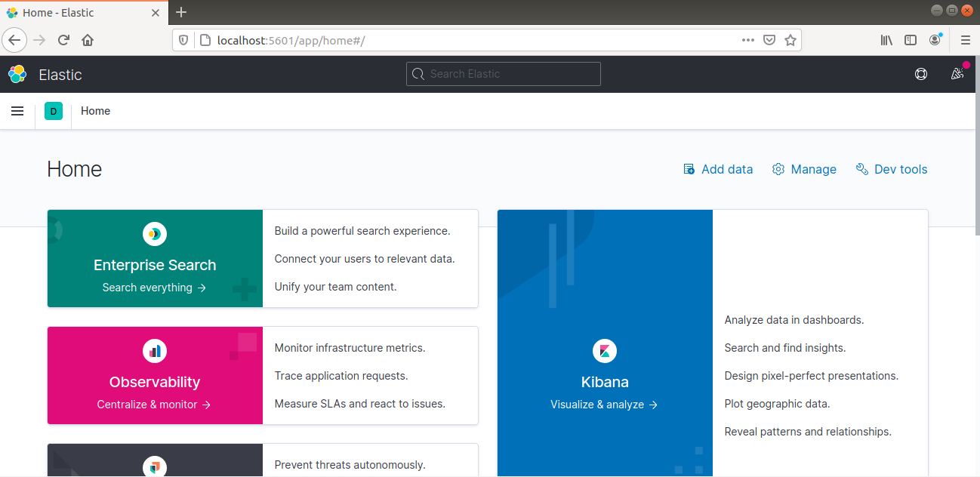
Task: Click the Manage link
Action: (x=804, y=169)
